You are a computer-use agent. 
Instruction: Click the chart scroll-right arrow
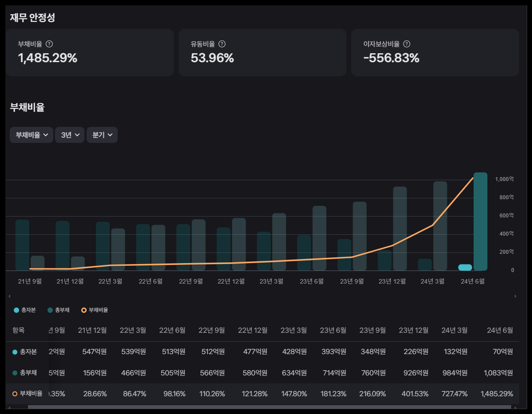click(516, 296)
